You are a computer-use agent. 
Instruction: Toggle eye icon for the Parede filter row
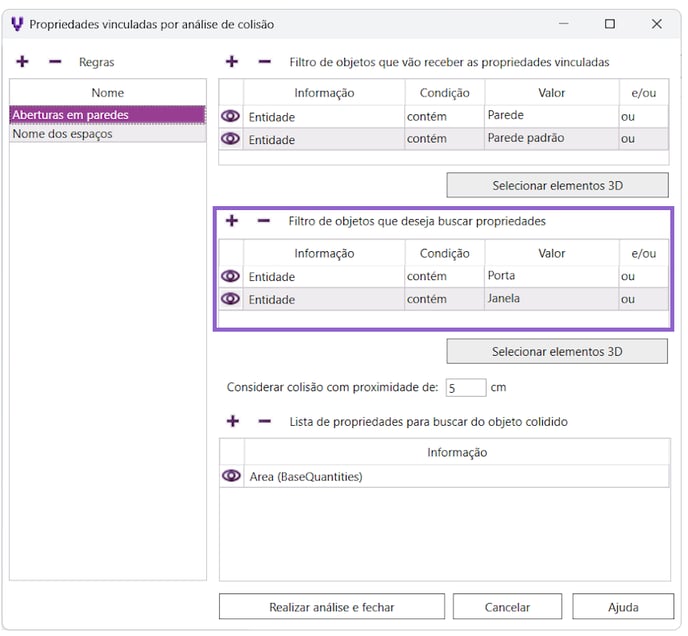tap(231, 117)
